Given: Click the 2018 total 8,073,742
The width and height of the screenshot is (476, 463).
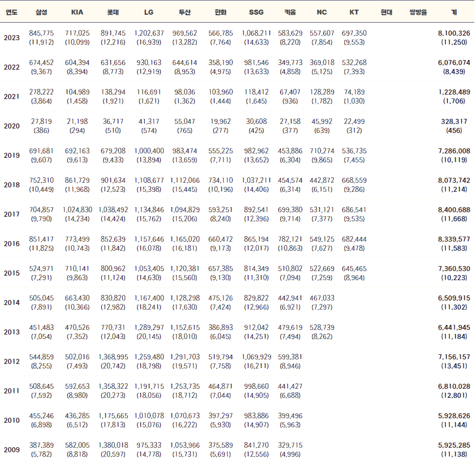Looking at the screenshot, I should pos(454,181).
